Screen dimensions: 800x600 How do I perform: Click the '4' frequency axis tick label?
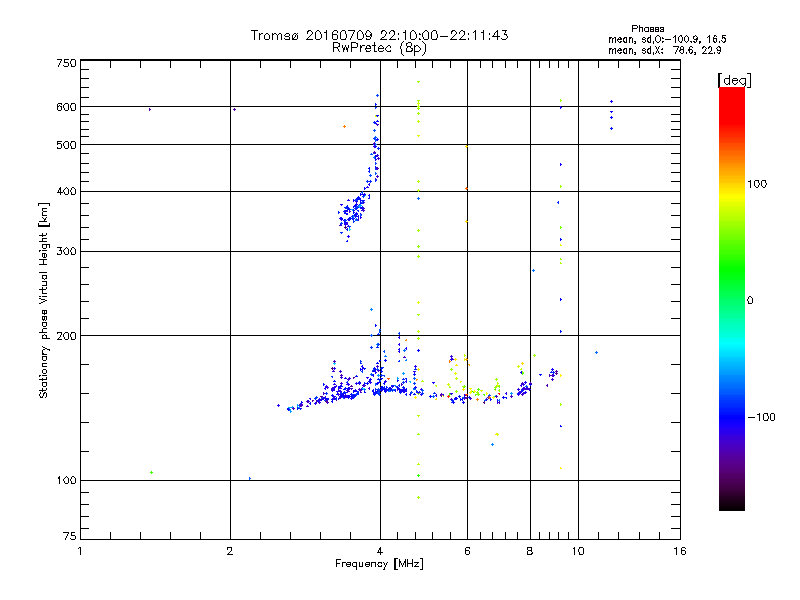click(380, 551)
